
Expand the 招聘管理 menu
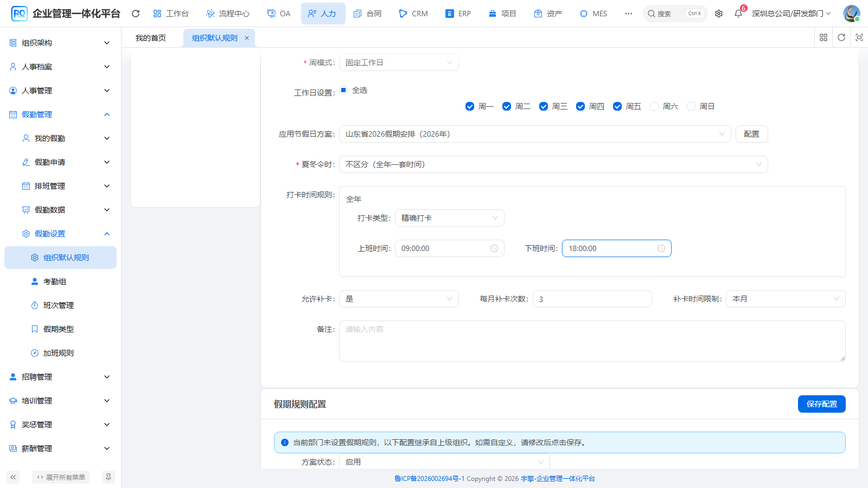[x=60, y=377]
